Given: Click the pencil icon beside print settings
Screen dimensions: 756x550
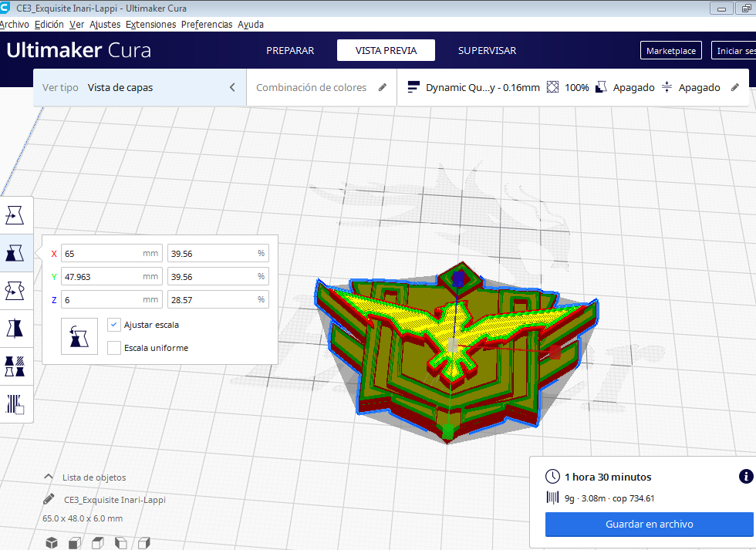Looking at the screenshot, I should tap(734, 87).
